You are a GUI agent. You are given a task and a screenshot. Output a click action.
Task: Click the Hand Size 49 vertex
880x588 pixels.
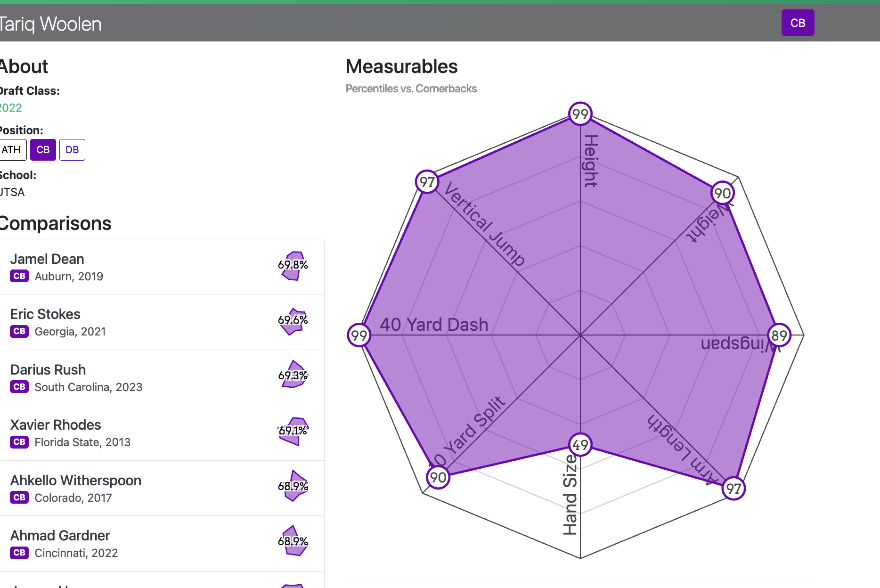(580, 443)
